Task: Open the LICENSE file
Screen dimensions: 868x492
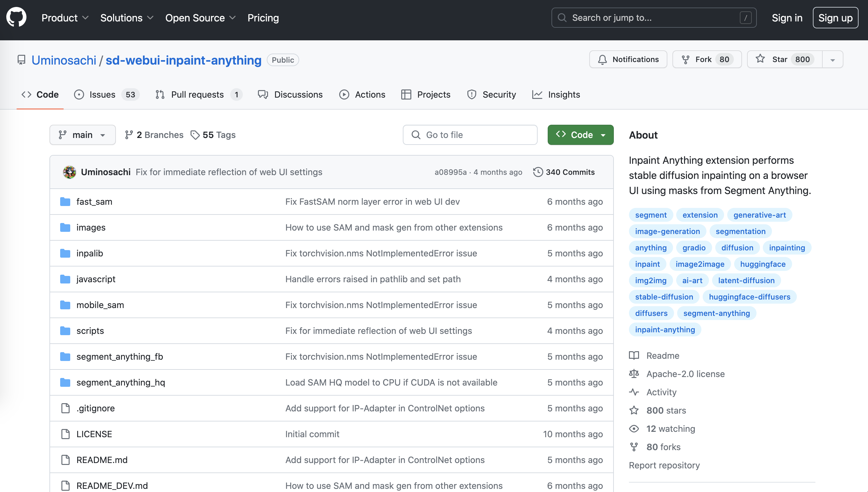Action: click(x=94, y=434)
